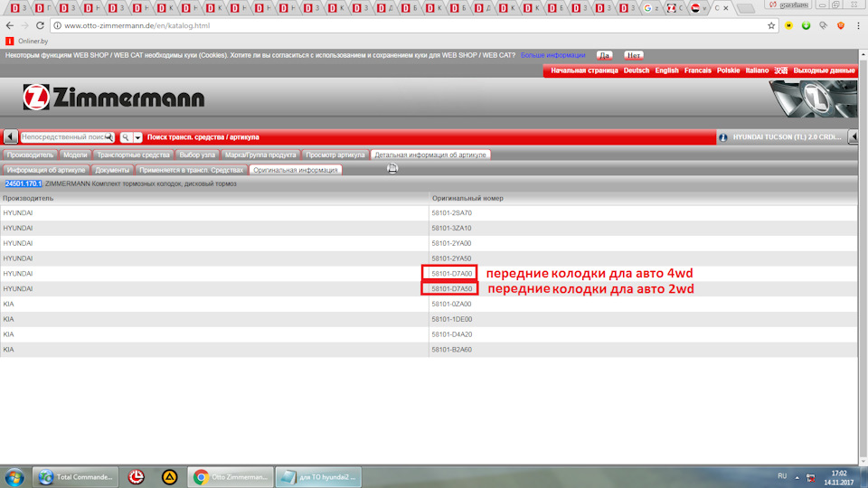Open the Chrome three-dot menu
The height and width of the screenshot is (488, 868).
[x=858, y=25]
